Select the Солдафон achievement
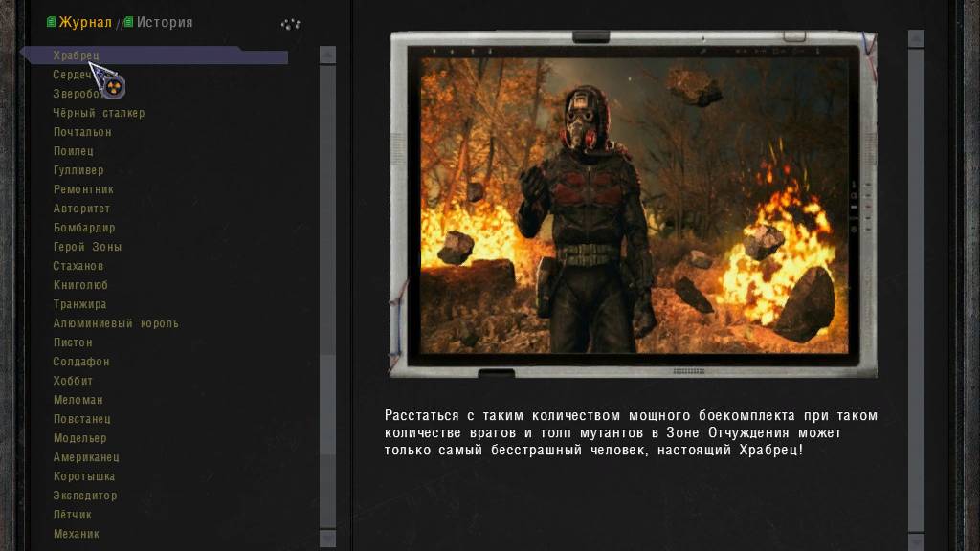Screen dimensions: 980x551 pyautogui.click(x=81, y=362)
